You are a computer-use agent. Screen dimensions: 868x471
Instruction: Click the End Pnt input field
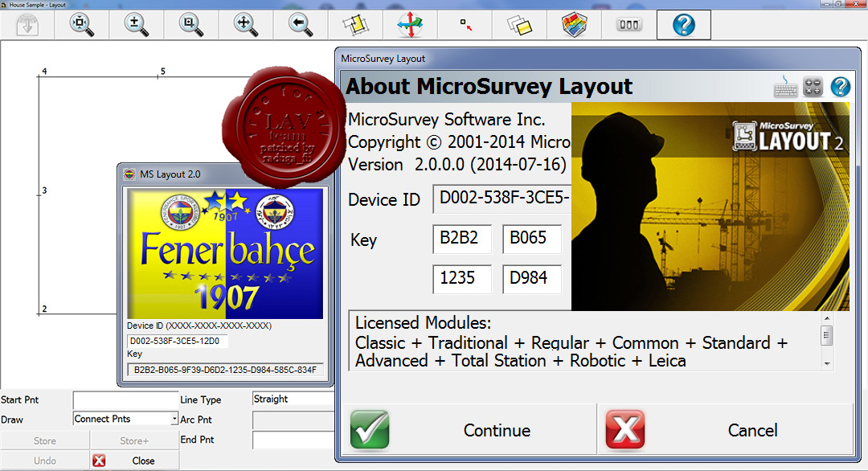coord(293,440)
